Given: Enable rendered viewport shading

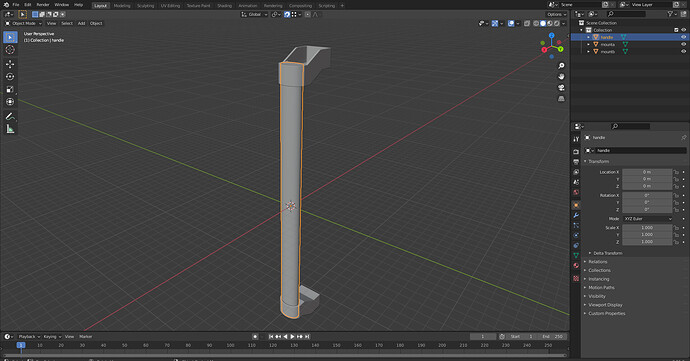Looking at the screenshot, I should [x=557, y=23].
